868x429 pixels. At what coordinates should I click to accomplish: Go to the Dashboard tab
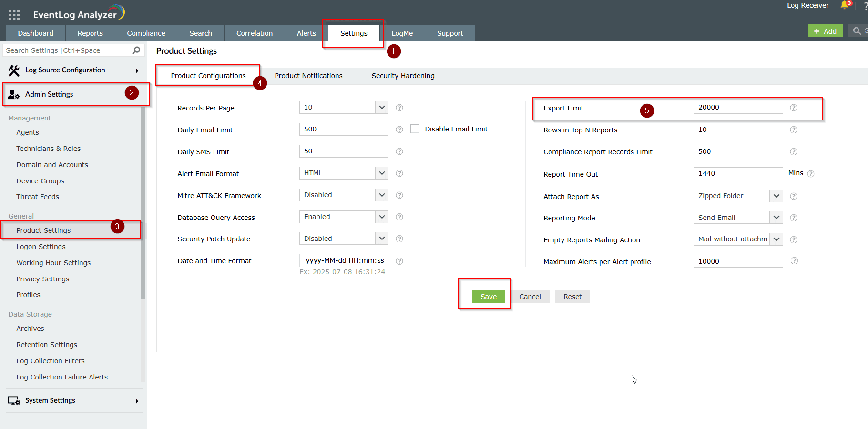(x=36, y=33)
